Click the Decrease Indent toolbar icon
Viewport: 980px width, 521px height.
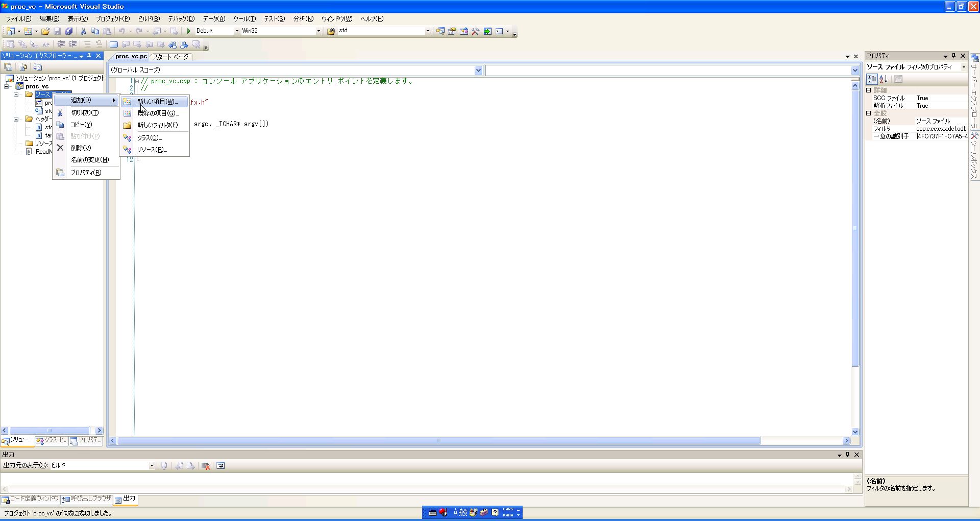[61, 44]
